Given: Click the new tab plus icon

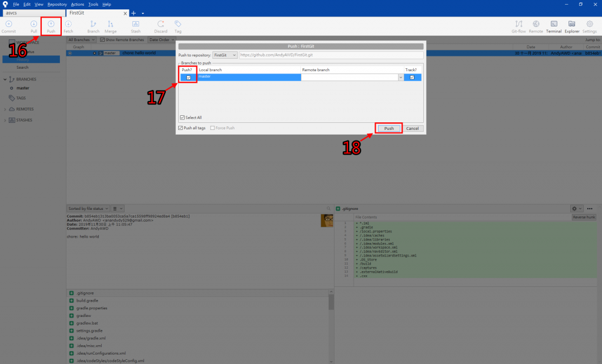Looking at the screenshot, I should pos(133,13).
